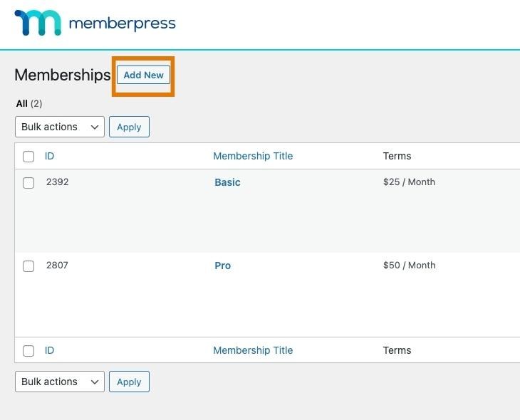
Task: Click the header Terms column label
Action: [397, 156]
